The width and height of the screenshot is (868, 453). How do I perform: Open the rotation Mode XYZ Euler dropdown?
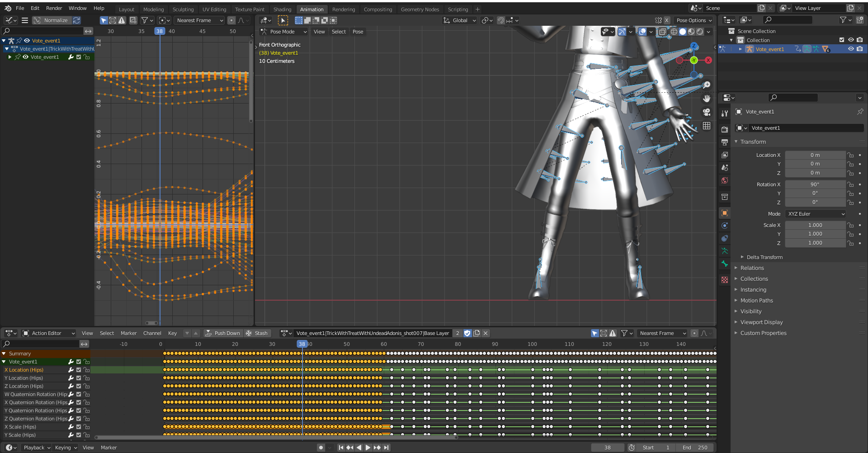click(x=816, y=214)
